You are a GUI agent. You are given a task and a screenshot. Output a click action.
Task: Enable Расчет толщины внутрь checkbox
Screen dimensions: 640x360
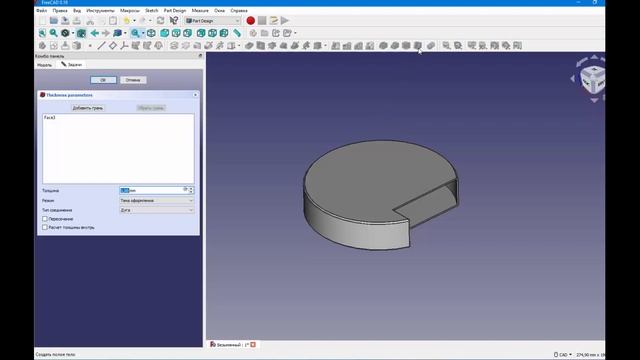point(45,227)
